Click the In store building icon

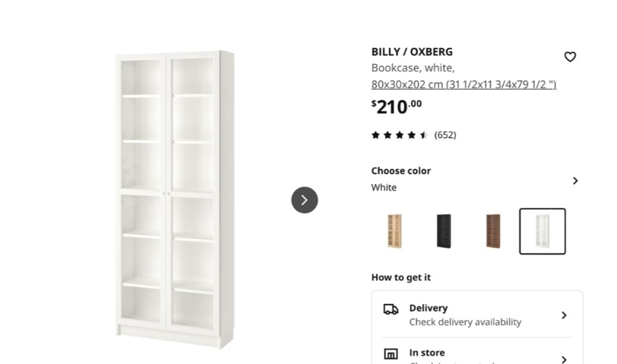391,354
